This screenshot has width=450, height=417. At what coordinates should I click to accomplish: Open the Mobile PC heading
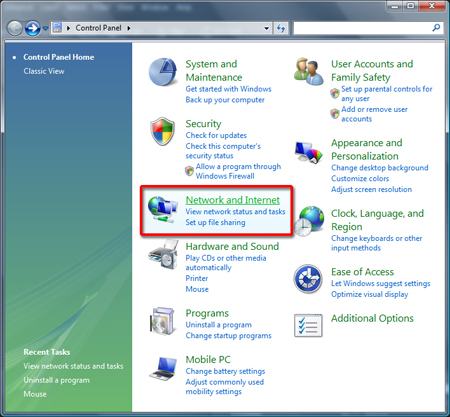tap(208, 360)
